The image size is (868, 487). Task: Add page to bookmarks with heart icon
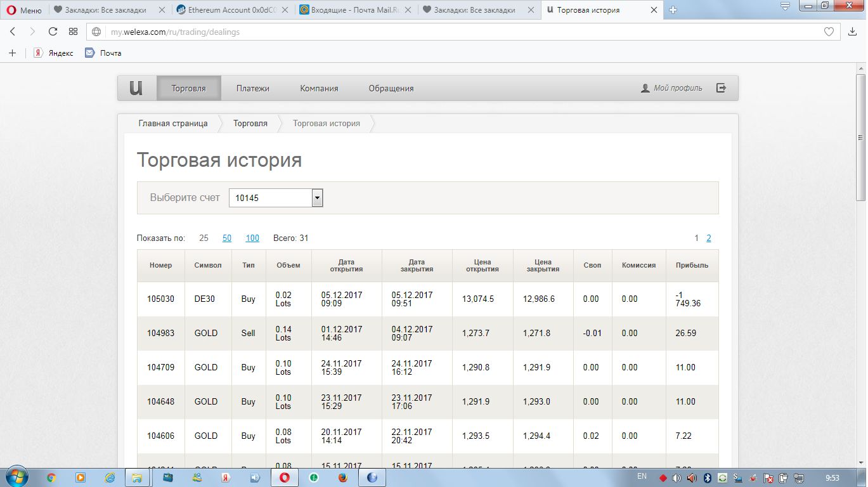coord(828,32)
